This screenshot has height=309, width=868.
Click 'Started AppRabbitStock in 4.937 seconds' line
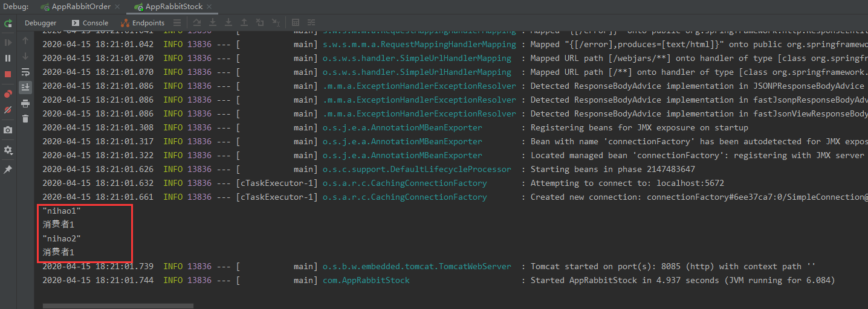(x=682, y=280)
